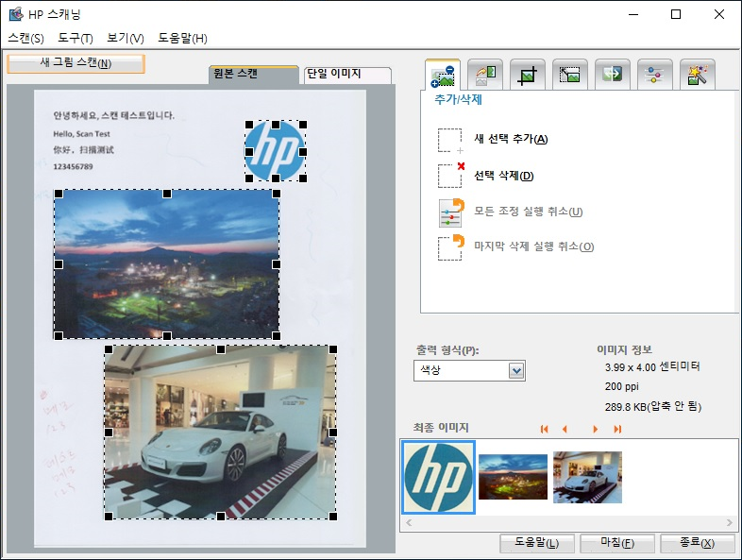Switch to the 단일 이미지 tab
742x560 pixels.
(x=346, y=75)
